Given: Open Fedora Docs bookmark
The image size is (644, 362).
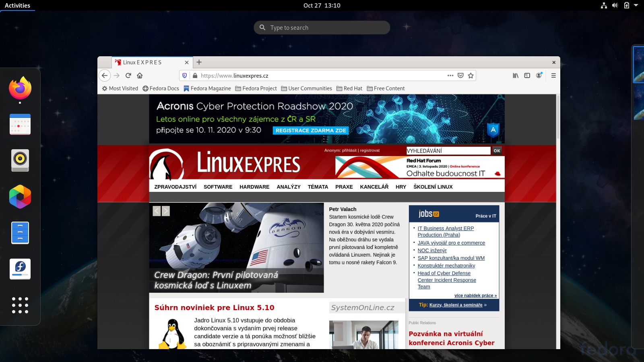Looking at the screenshot, I should 161,88.
